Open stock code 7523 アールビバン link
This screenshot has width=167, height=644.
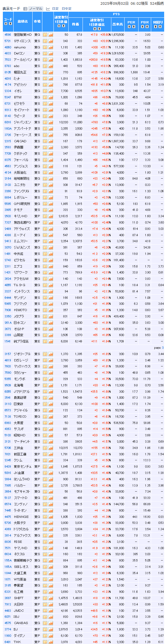point(8,59)
